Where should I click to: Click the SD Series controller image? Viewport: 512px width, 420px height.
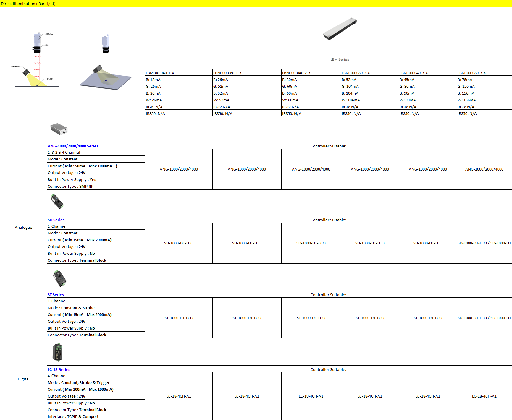(57, 202)
